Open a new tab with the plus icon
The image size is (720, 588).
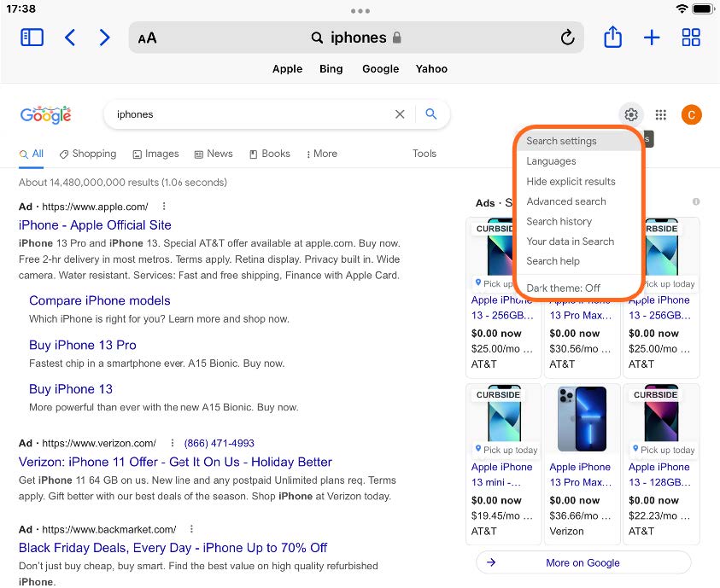(652, 38)
